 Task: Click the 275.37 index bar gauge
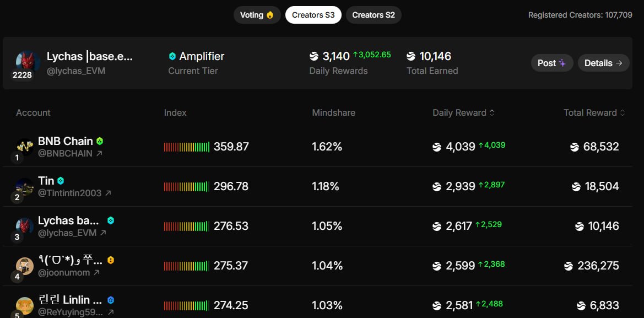pos(186,266)
